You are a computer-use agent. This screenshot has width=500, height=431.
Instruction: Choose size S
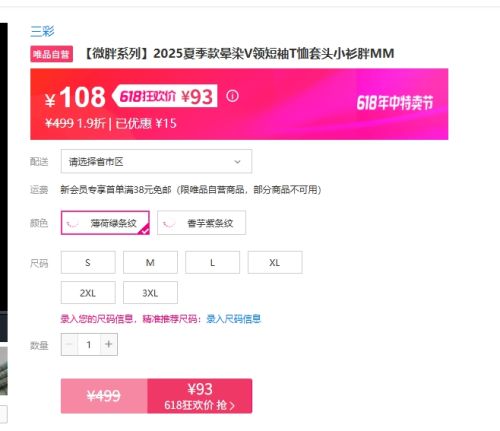coord(88,263)
